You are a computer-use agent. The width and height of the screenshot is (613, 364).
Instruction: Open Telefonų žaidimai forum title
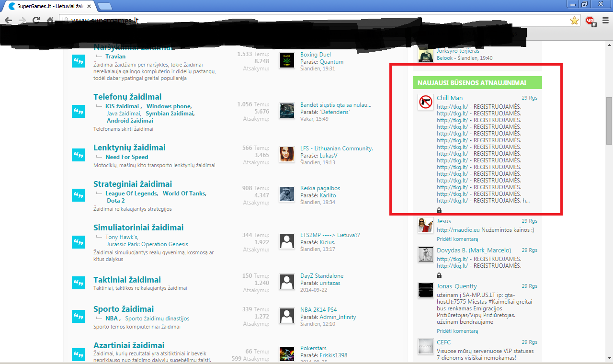(x=127, y=97)
